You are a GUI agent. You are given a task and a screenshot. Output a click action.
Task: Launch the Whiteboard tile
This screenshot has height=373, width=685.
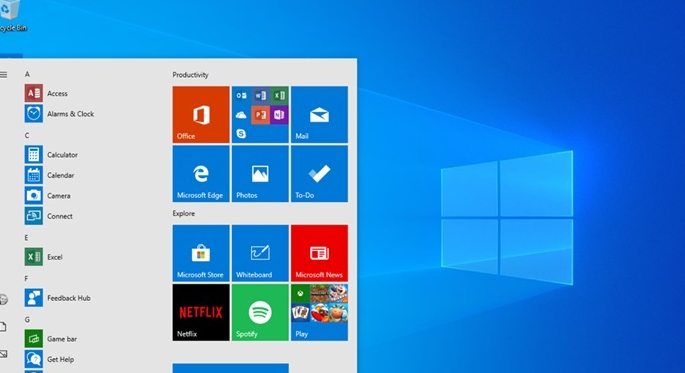[260, 253]
